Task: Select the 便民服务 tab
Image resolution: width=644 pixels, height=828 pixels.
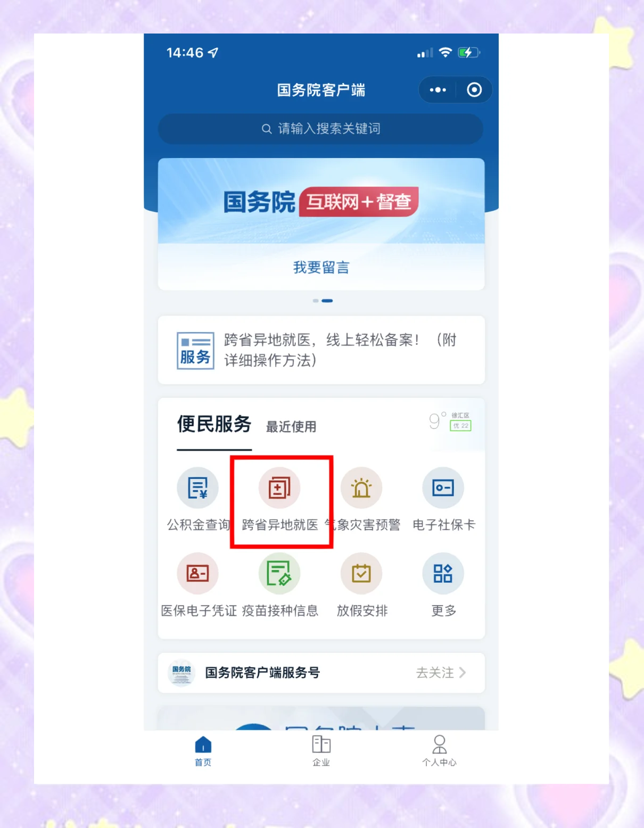Action: pos(214,424)
